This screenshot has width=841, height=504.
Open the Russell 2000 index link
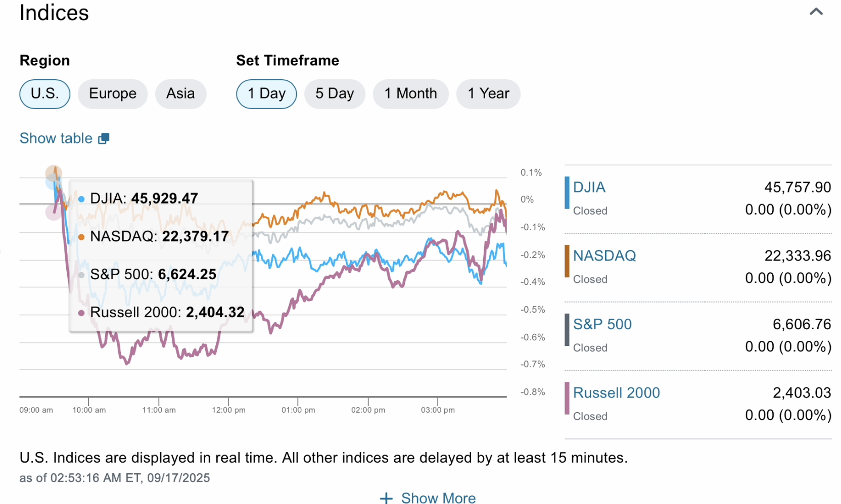[x=617, y=393]
